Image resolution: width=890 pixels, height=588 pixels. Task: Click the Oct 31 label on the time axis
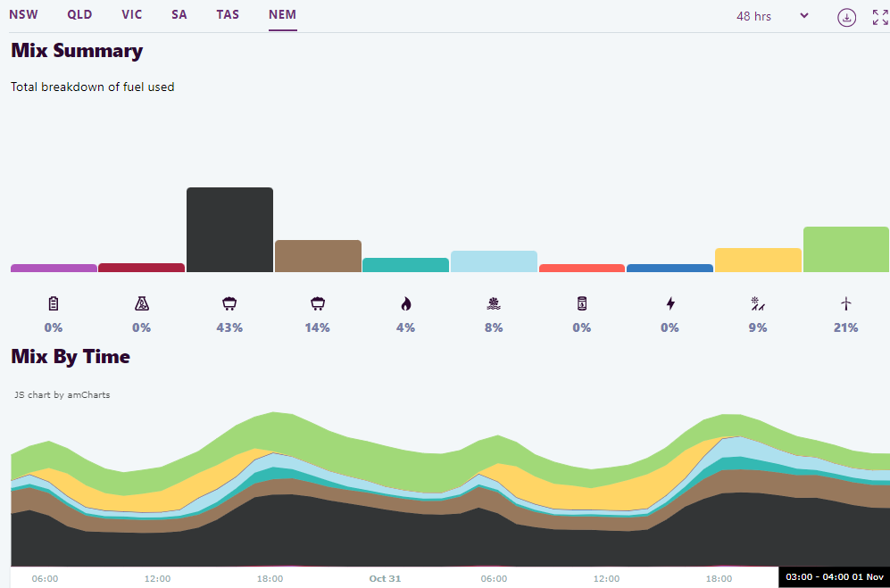point(385,578)
